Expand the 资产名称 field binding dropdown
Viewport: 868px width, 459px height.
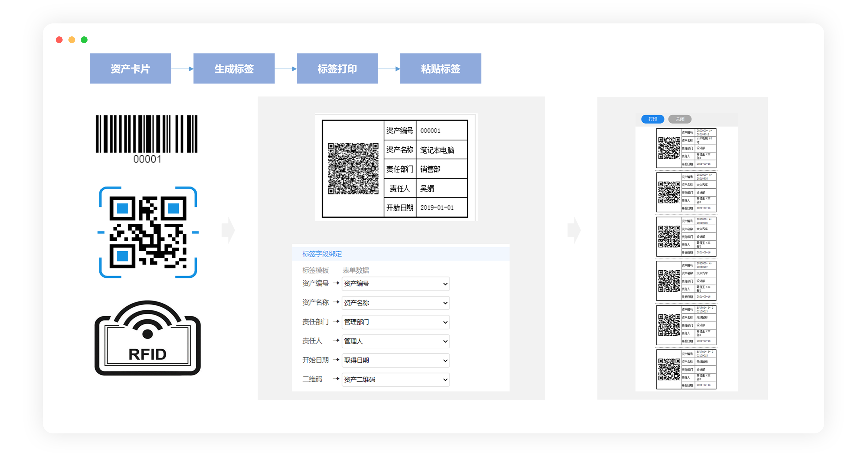(x=395, y=303)
